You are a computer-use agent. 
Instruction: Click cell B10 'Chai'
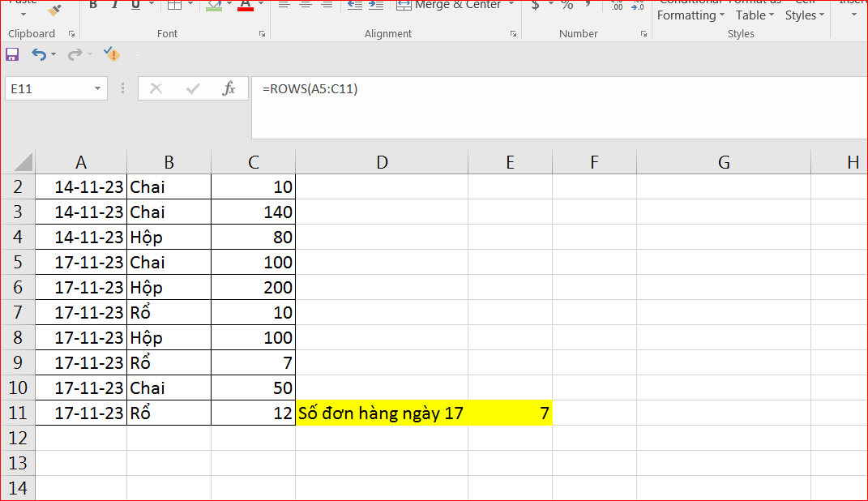pyautogui.click(x=169, y=388)
